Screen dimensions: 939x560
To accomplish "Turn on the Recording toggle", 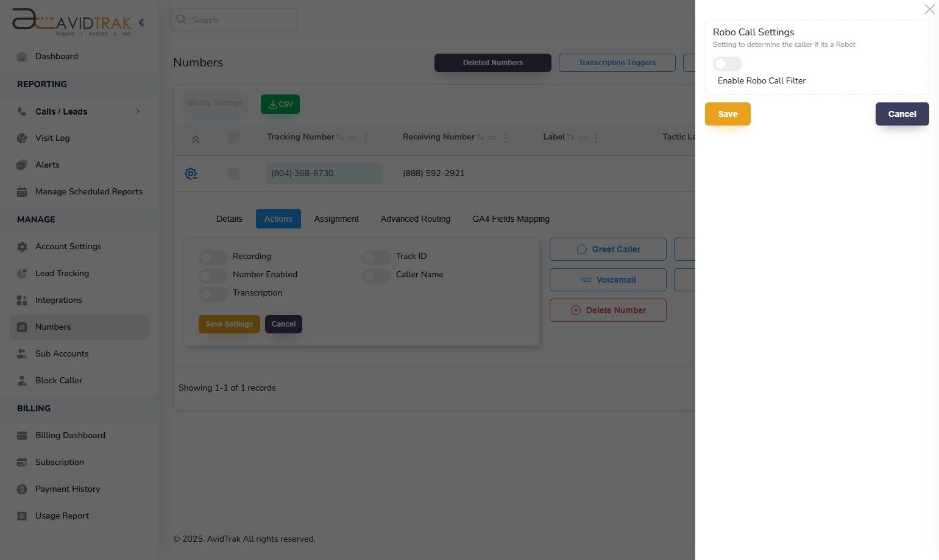I will pos(213,257).
